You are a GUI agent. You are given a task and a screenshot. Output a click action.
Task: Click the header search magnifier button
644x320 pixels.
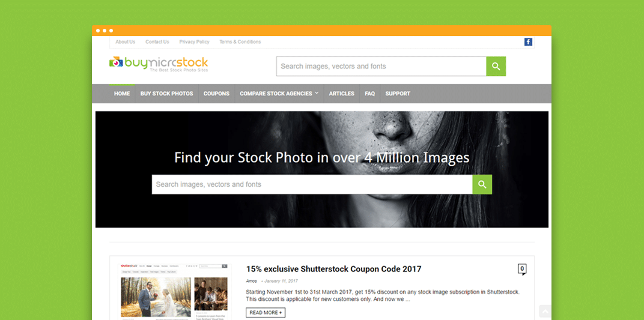496,67
